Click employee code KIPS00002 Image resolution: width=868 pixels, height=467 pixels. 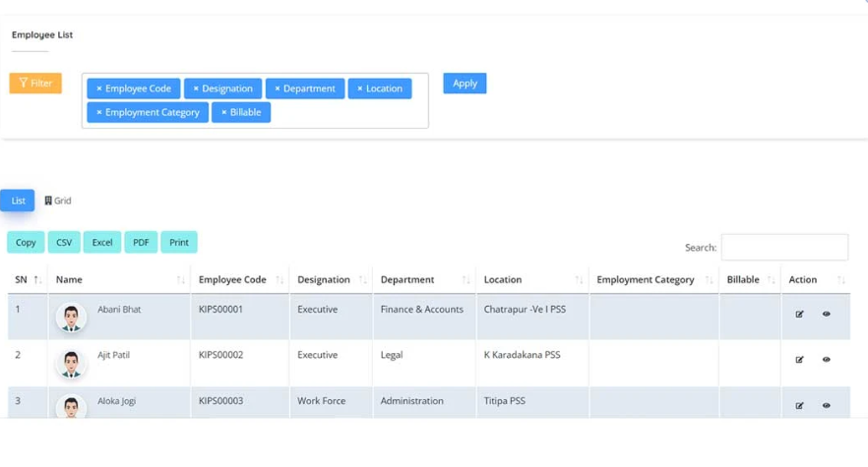click(x=220, y=355)
